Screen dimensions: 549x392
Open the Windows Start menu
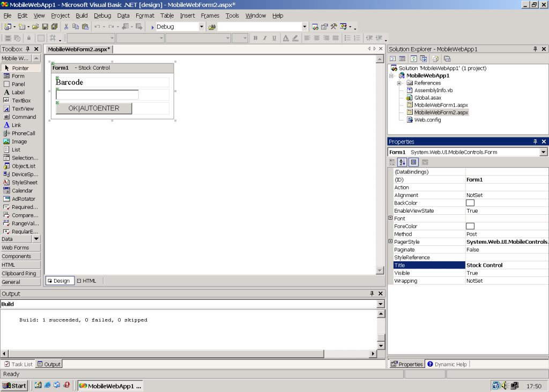pyautogui.click(x=14, y=386)
